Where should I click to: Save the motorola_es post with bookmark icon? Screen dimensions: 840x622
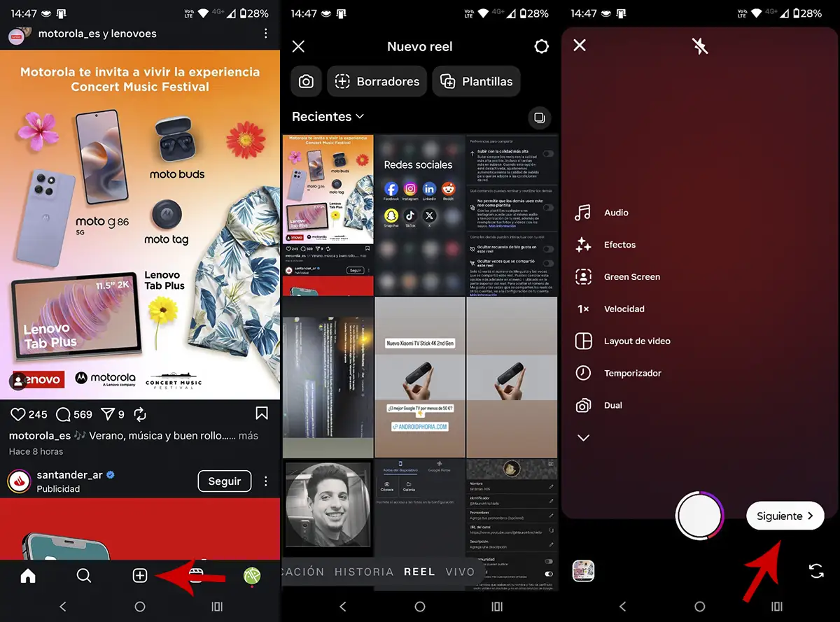click(262, 414)
